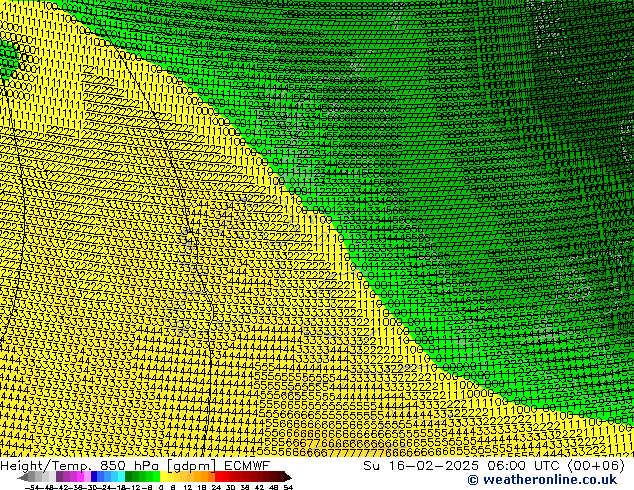Screen dimensions: 634x490
Task: Click the "-54" value under the color scale
Action: tap(32, 487)
